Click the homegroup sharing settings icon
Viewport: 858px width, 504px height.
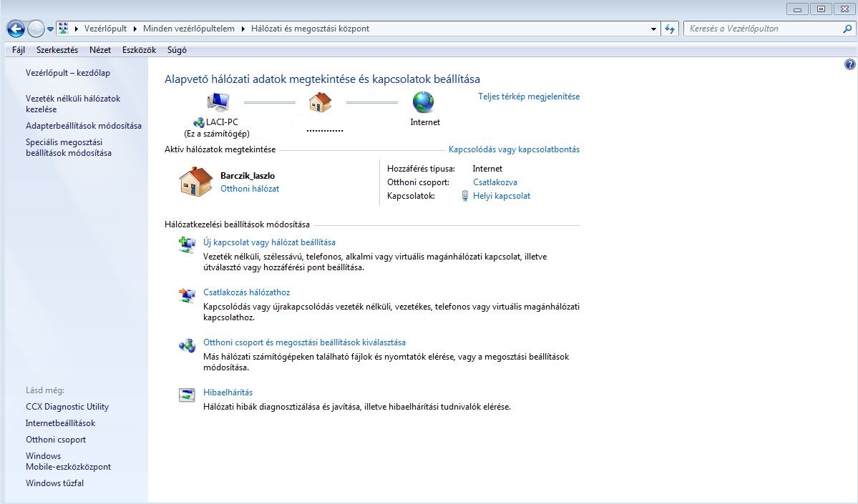pos(187,345)
